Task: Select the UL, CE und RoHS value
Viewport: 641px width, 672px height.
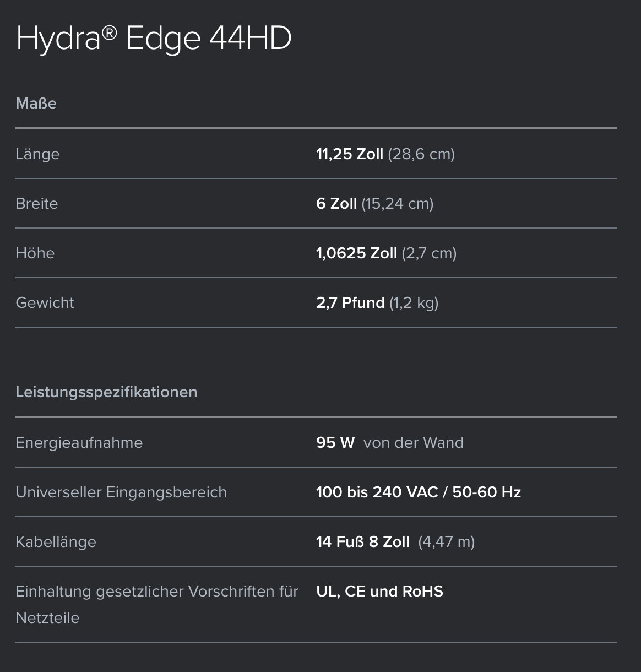Action: click(x=380, y=592)
